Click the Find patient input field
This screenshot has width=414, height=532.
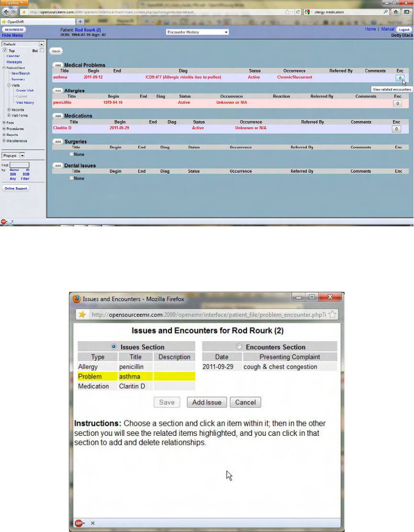19,165
